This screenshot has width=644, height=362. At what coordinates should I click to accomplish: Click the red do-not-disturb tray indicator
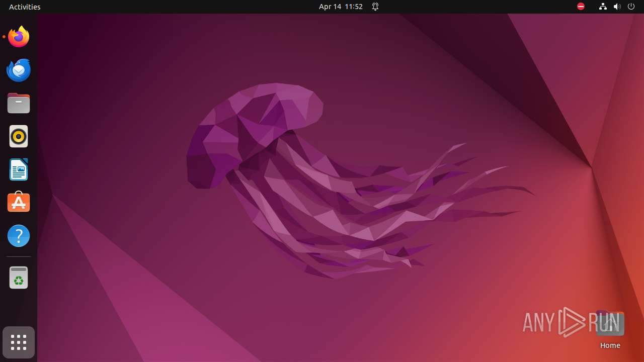pyautogui.click(x=581, y=7)
